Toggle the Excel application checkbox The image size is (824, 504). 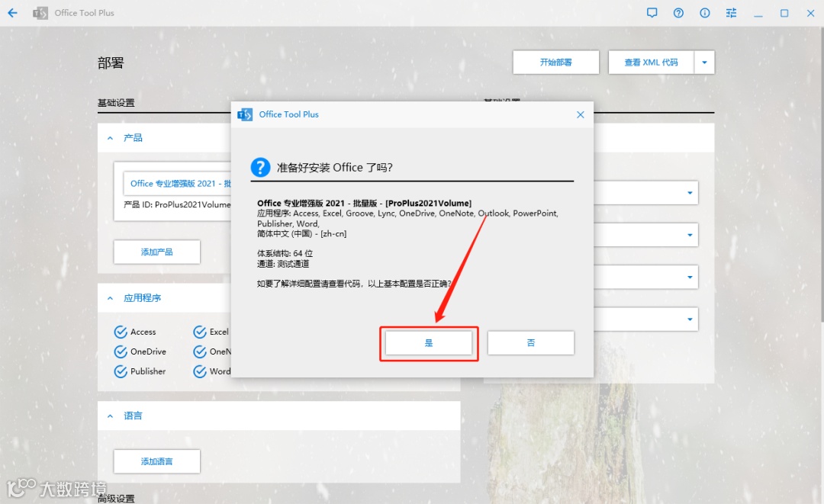(x=200, y=332)
